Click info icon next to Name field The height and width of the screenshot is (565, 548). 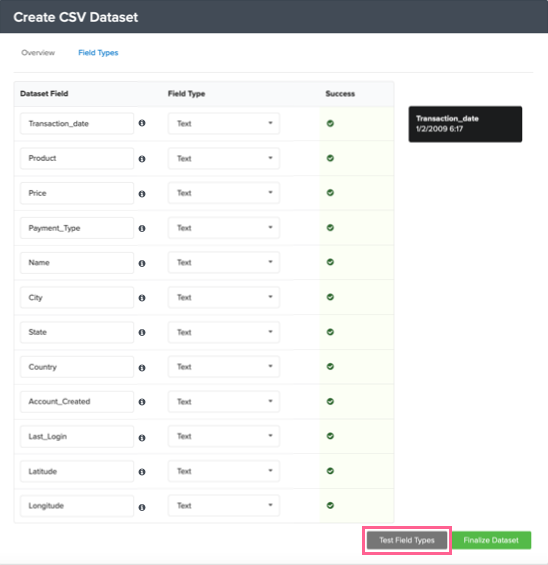point(142,263)
